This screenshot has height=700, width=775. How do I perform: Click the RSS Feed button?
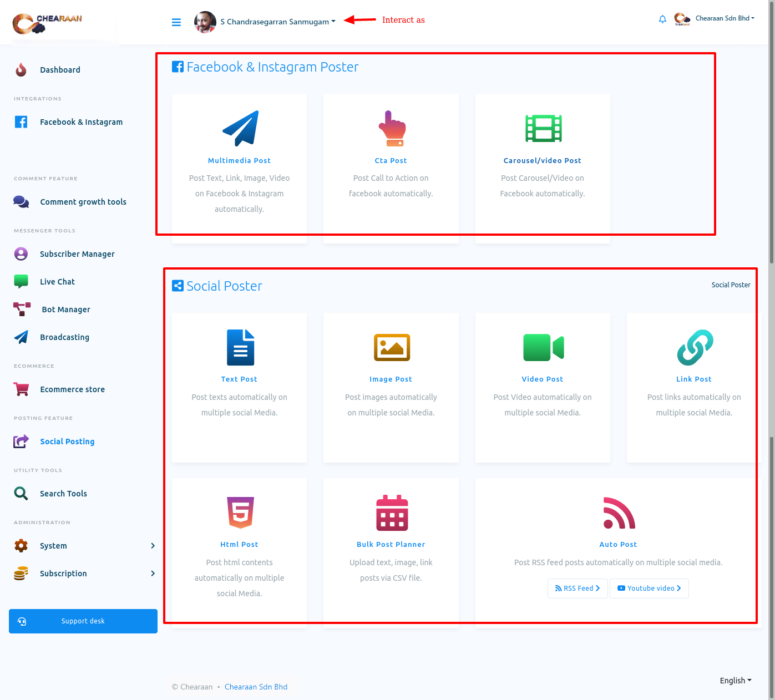pyautogui.click(x=578, y=589)
